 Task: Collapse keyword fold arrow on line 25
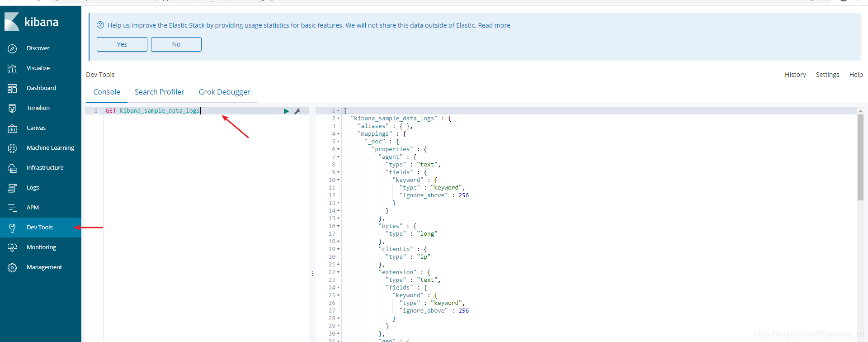pyautogui.click(x=338, y=295)
